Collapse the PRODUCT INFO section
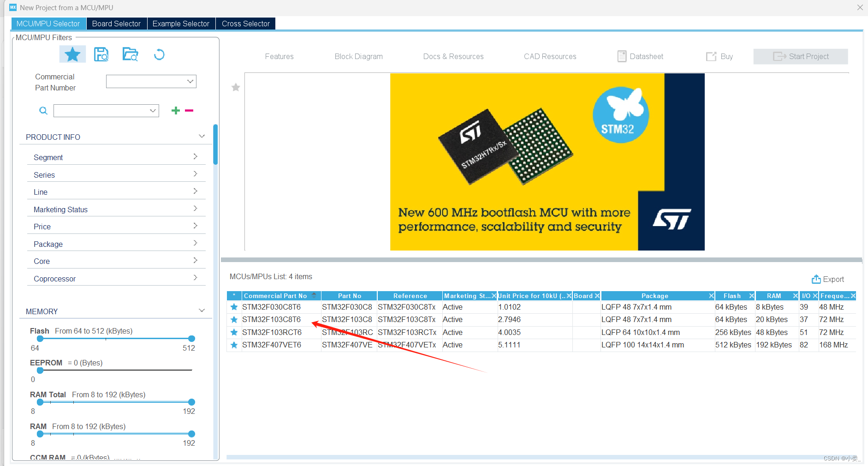868x466 pixels. click(202, 136)
